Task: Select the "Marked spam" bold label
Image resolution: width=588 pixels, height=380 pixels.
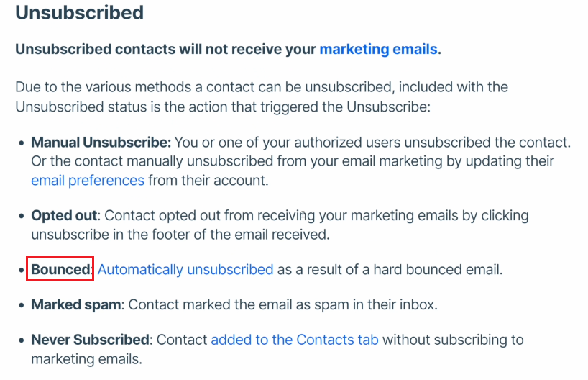Action: click(76, 304)
